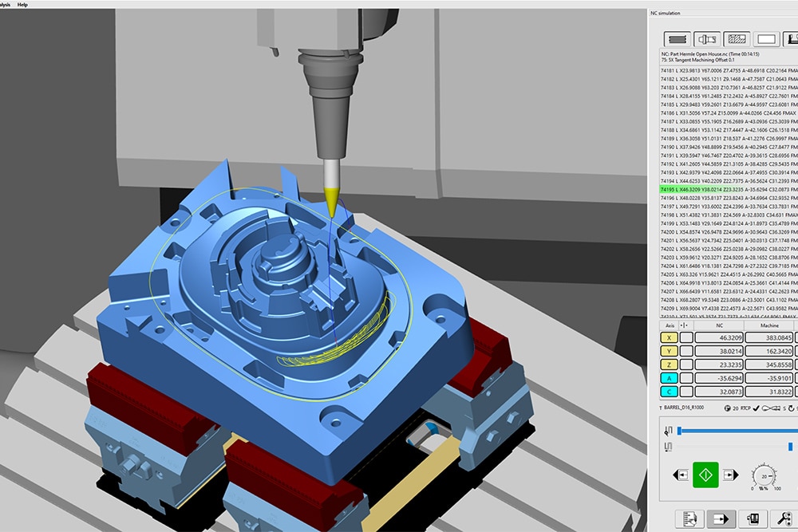Image resolution: width=798 pixels, height=532 pixels.
Task: Click the Y NC value field 38.0214
Action: pos(719,351)
